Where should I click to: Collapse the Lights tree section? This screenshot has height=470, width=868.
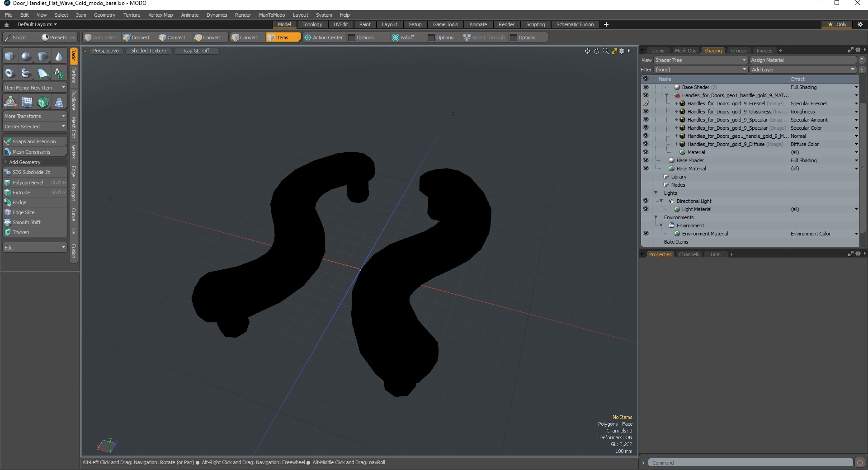[656, 193]
